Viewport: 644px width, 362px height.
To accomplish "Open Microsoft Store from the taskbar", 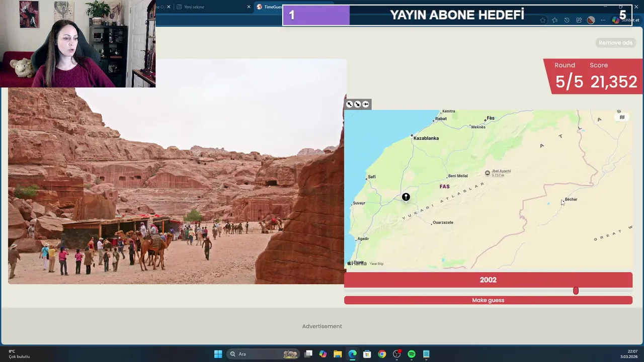I will 367,354.
